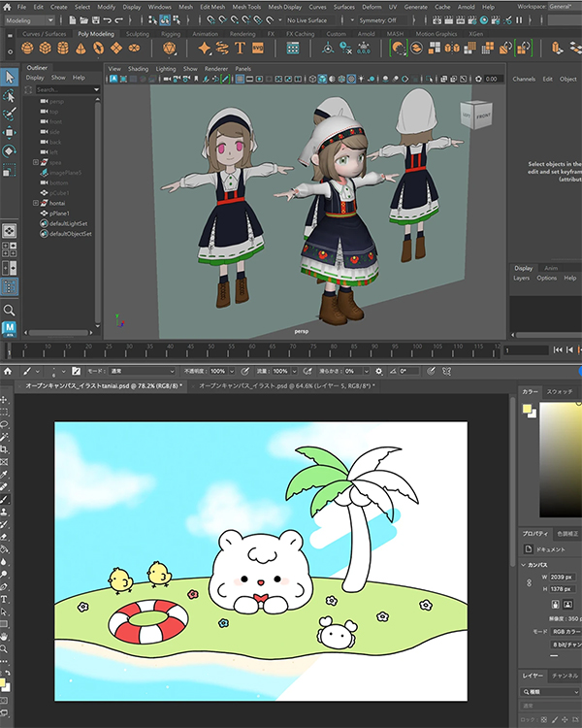Image resolution: width=582 pixels, height=728 pixels.
Task: Switch to the Sculpting shelf tab
Action: (138, 34)
